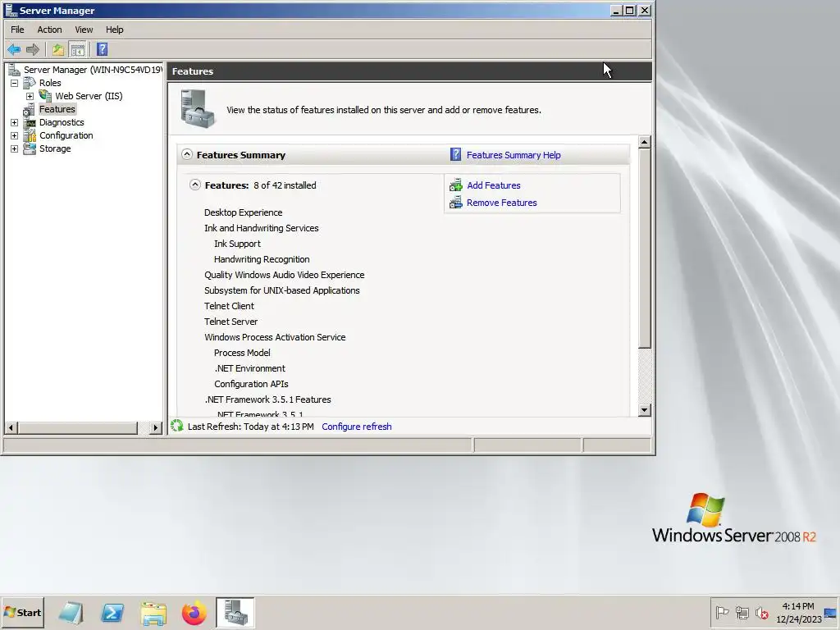This screenshot has width=840, height=630.
Task: Click the Up one level folder icon
Action: 58,50
